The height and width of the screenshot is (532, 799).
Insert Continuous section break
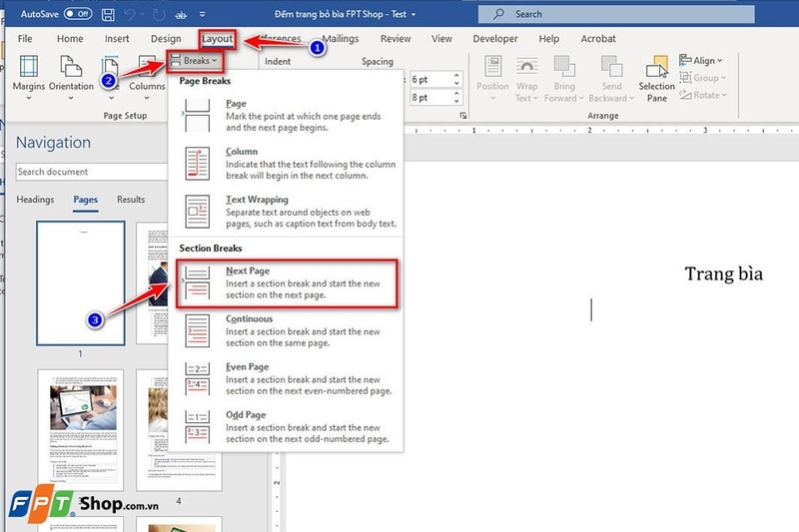coord(286,330)
